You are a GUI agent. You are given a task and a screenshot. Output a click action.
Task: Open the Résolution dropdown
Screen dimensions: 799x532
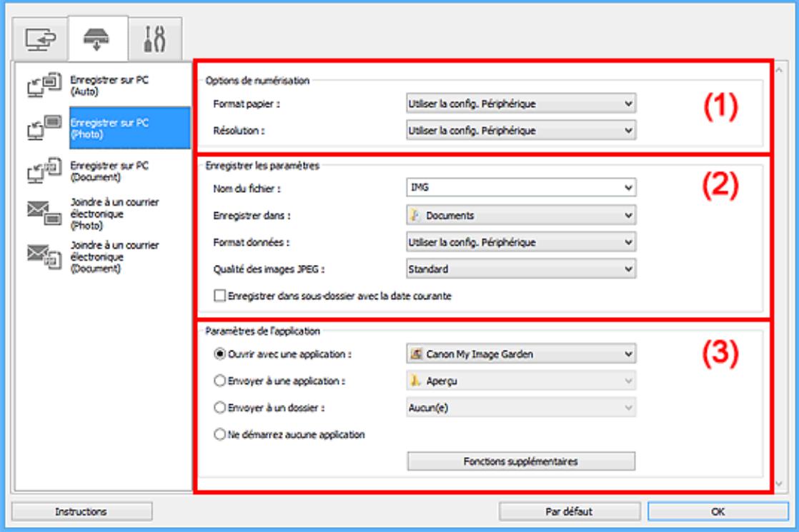point(521,131)
